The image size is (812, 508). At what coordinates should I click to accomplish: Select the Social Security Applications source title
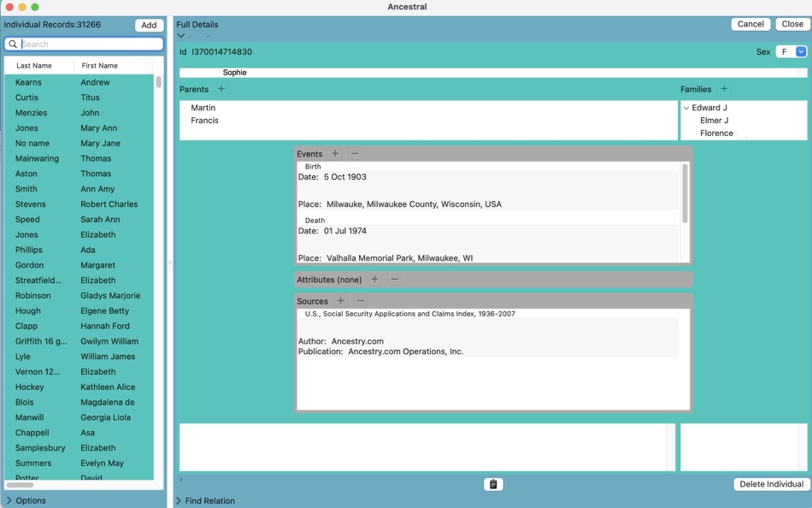click(x=409, y=314)
